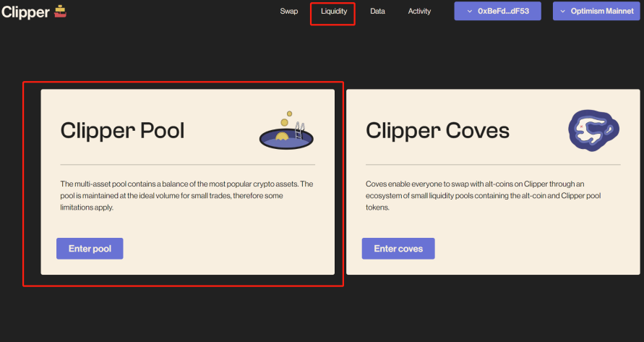
Task: Click the chevron beside the wallet address
Action: pos(469,12)
